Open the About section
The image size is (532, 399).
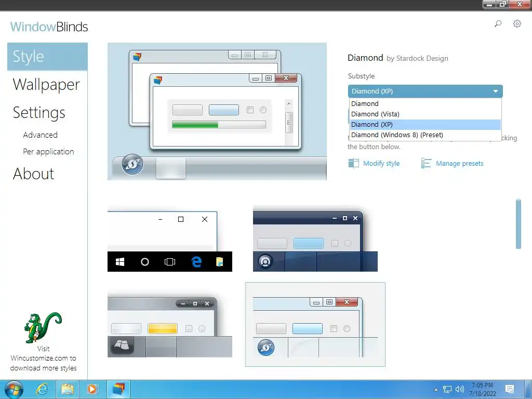click(x=33, y=174)
